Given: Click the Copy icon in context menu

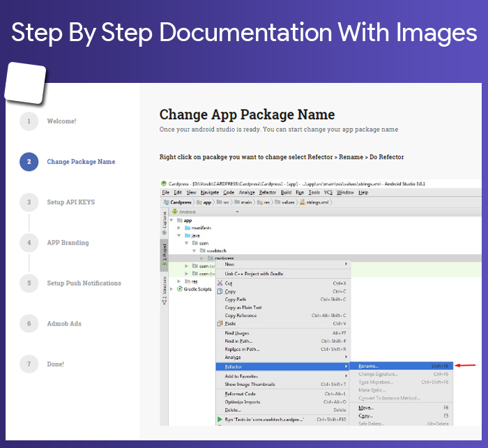Looking at the screenshot, I should pos(220,291).
